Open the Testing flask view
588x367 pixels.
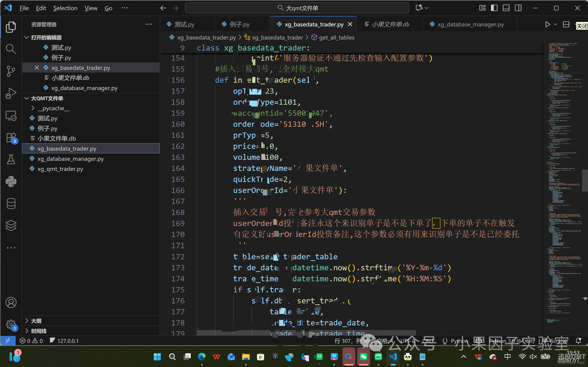pos(11,159)
